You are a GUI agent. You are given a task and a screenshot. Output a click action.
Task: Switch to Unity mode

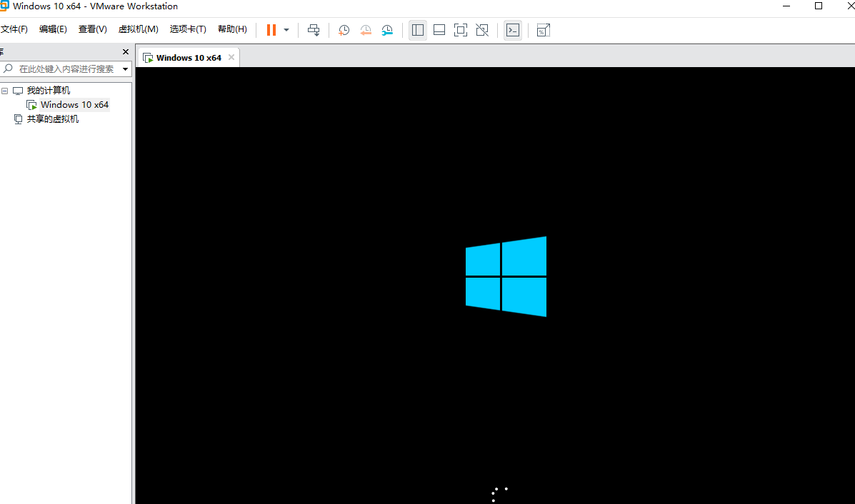[x=482, y=30]
